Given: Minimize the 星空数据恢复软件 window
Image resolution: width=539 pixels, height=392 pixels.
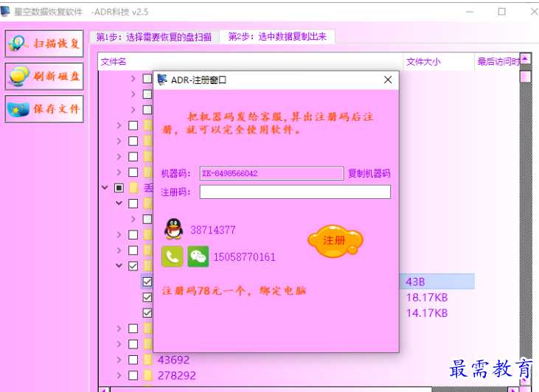Looking at the screenshot, I should (470, 11).
